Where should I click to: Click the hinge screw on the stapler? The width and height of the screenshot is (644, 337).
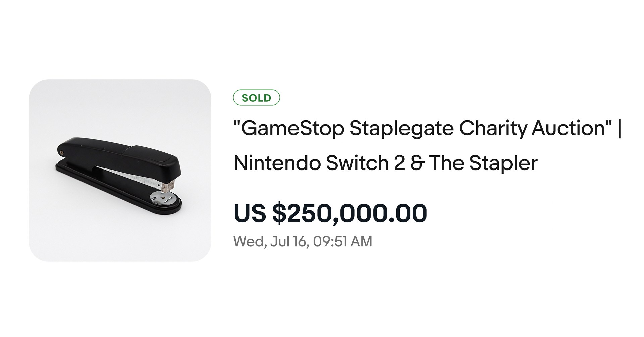click(61, 153)
